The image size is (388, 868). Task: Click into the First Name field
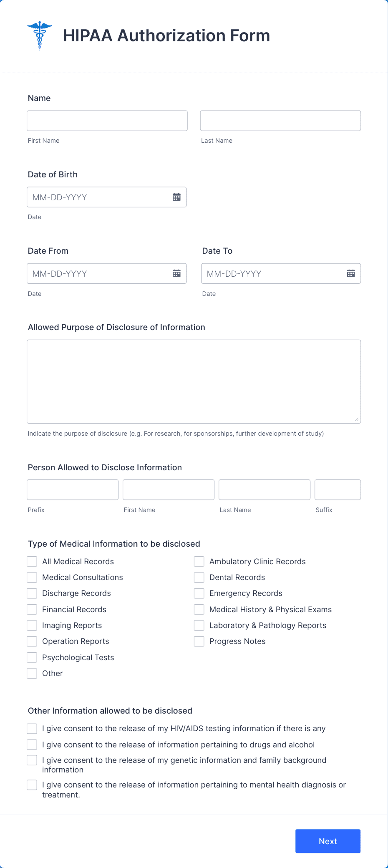[107, 120]
